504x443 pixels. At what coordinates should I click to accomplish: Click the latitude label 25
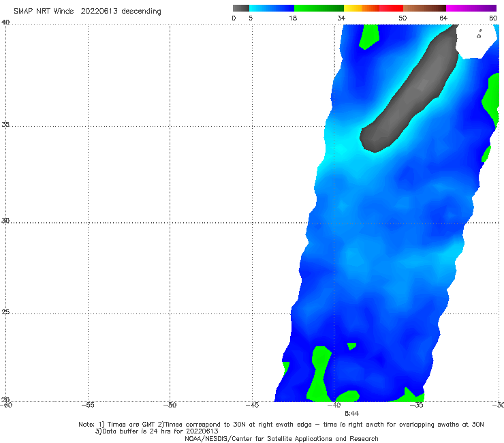[x=5, y=311]
